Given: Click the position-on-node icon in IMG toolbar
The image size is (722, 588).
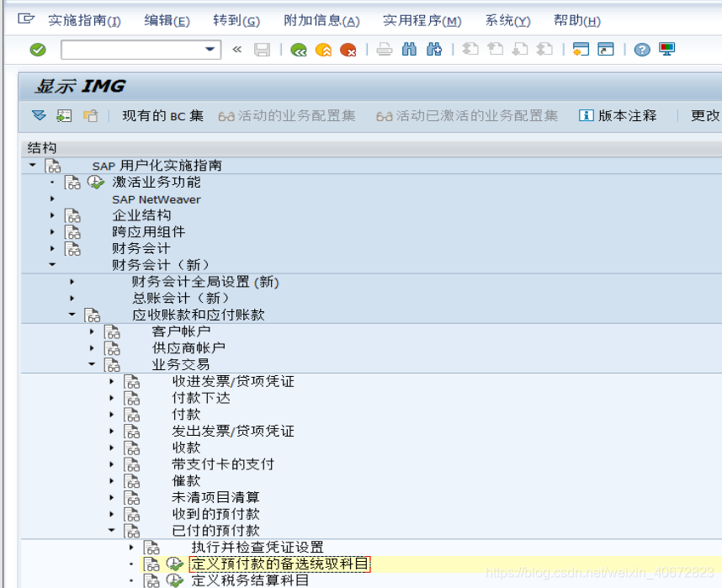Looking at the screenshot, I should point(64,115).
